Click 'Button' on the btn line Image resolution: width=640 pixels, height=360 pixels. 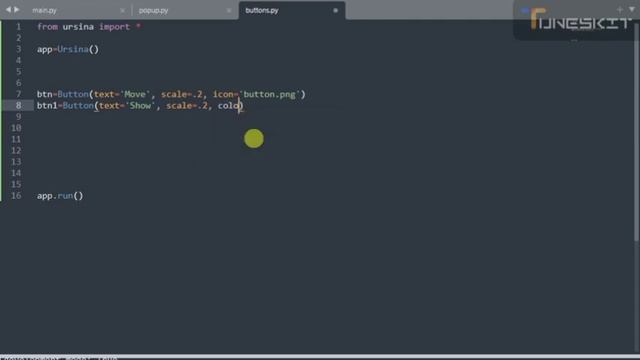73,94
